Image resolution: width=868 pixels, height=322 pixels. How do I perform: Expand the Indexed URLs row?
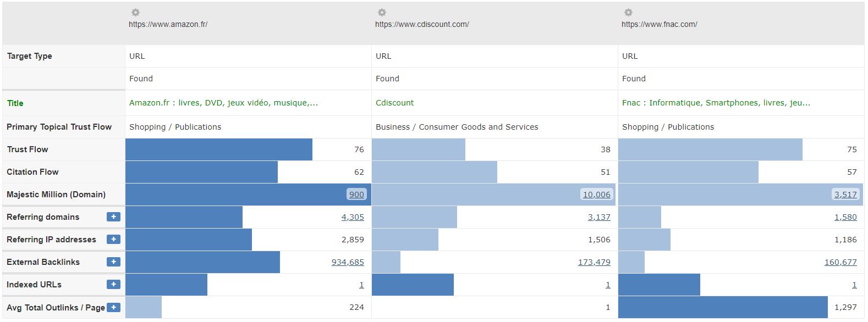113,285
